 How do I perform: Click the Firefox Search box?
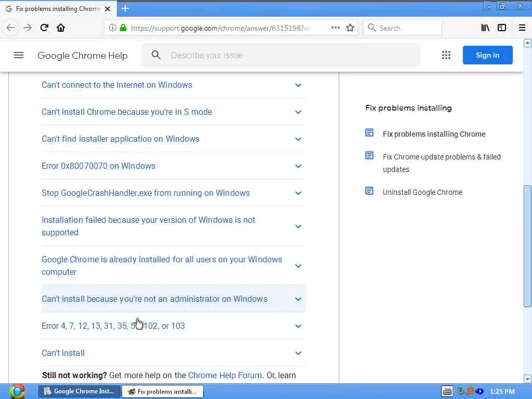click(x=403, y=28)
